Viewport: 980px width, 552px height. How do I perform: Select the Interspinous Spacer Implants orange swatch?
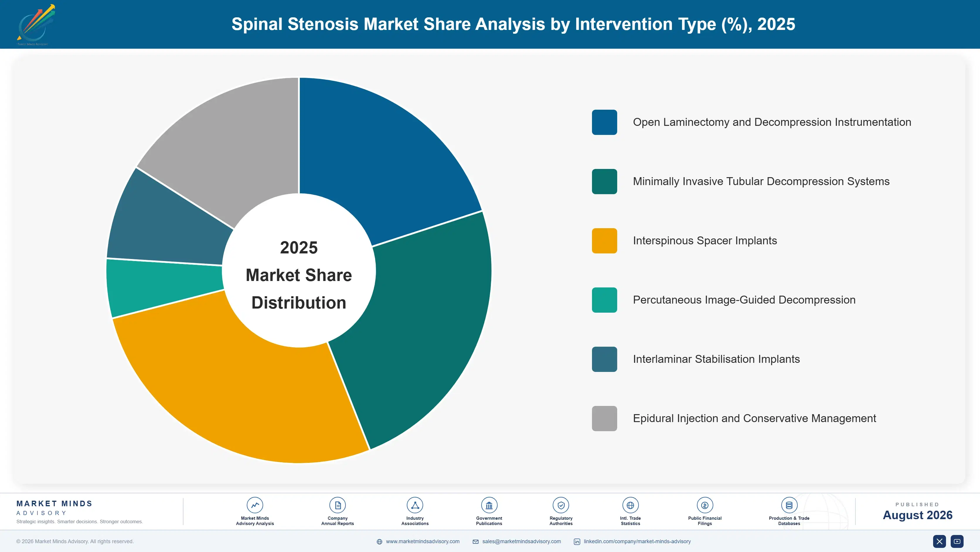tap(604, 241)
